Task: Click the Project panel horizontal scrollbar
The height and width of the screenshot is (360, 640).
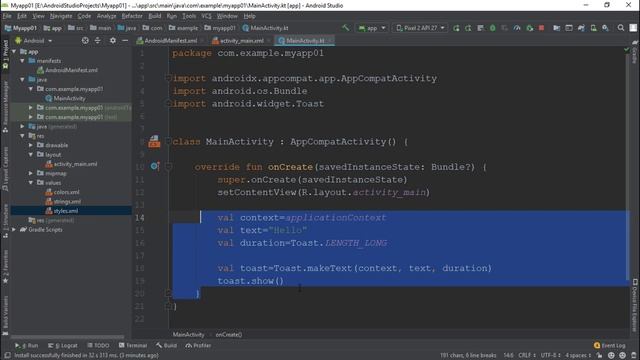Action: 68,337
